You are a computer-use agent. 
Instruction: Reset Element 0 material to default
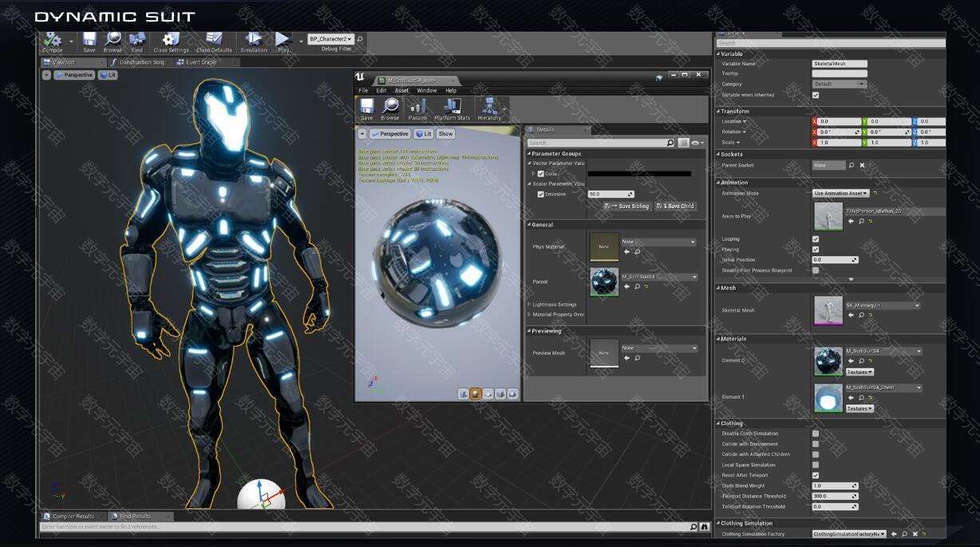click(870, 361)
